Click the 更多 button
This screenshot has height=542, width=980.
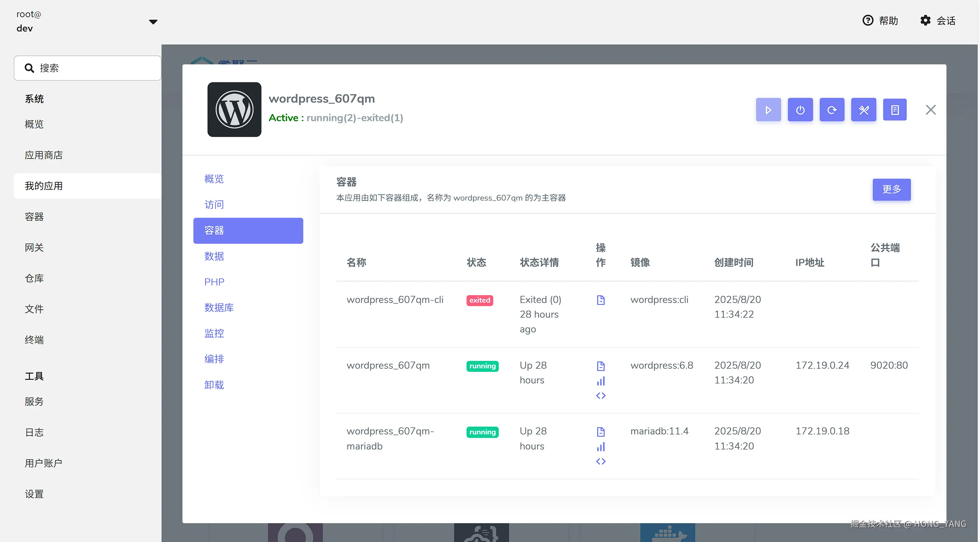coord(891,189)
